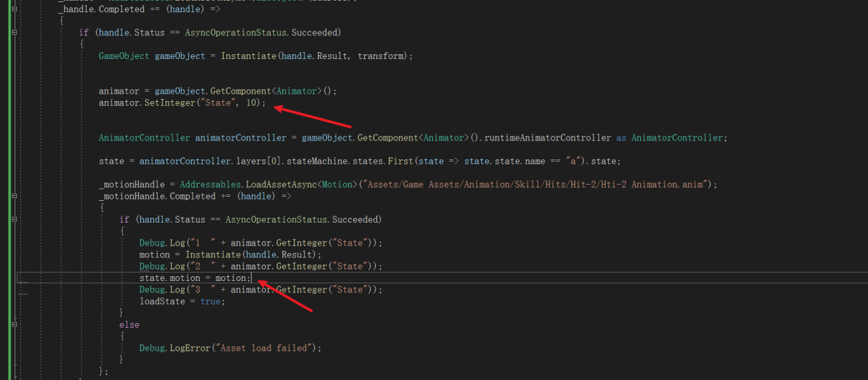Click the Debug.Log("2 " line
The image size is (868, 380).
point(261,266)
